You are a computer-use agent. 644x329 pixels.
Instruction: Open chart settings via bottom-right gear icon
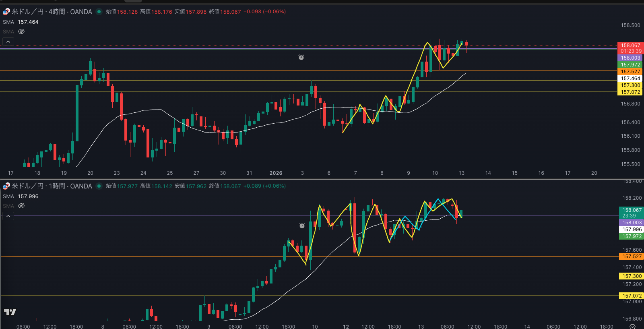[x=632, y=326]
